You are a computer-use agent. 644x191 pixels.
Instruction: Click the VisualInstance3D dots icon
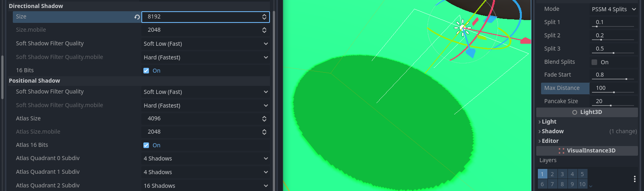click(561, 151)
